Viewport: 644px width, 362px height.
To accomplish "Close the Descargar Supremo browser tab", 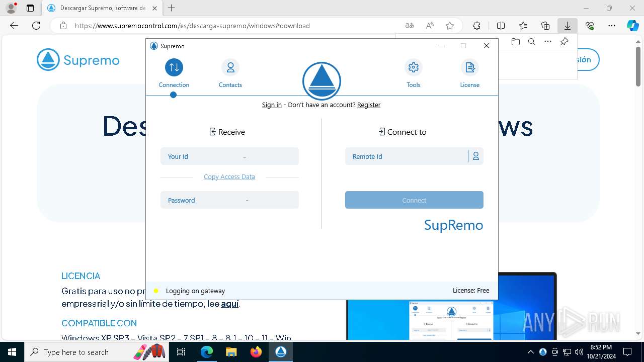I will tap(154, 8).
